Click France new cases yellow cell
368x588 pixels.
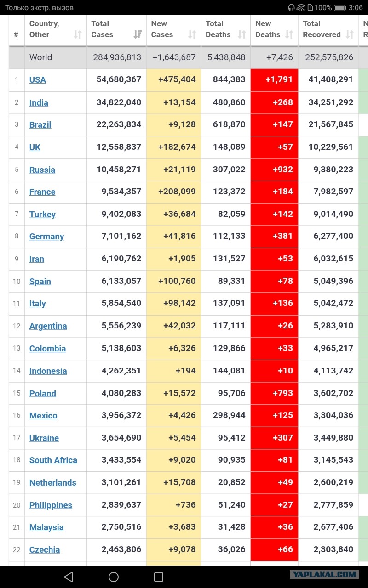[174, 192]
